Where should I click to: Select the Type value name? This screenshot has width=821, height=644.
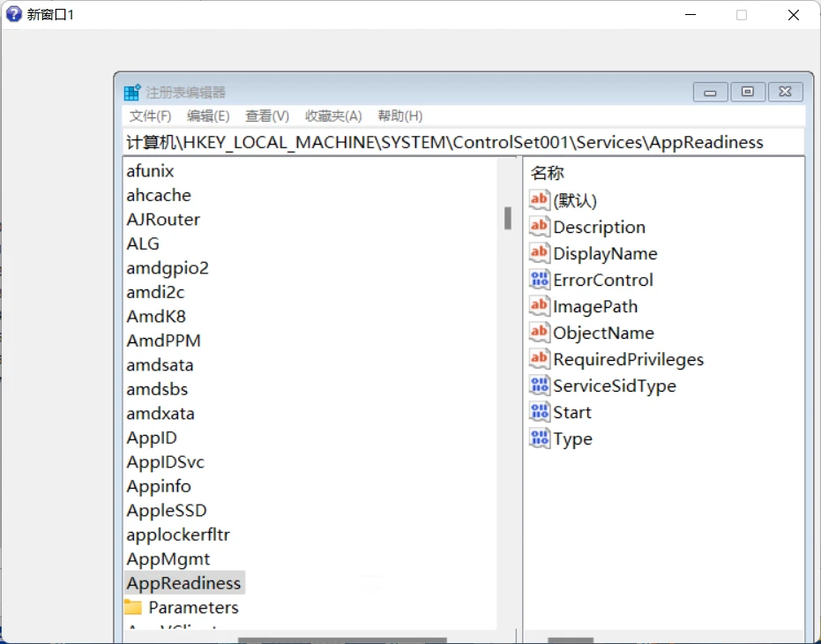tap(572, 439)
